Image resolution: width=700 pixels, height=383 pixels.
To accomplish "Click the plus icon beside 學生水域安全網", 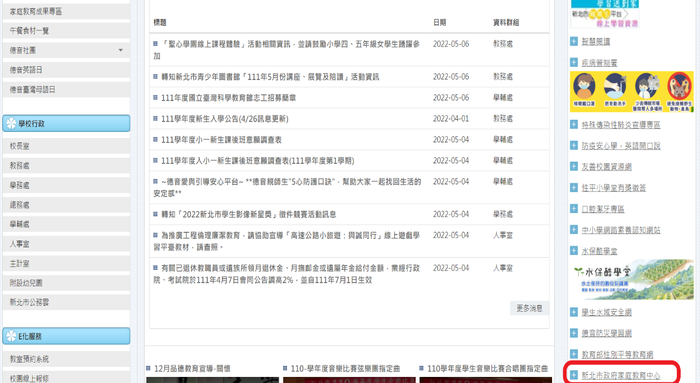I will pyautogui.click(x=574, y=312).
